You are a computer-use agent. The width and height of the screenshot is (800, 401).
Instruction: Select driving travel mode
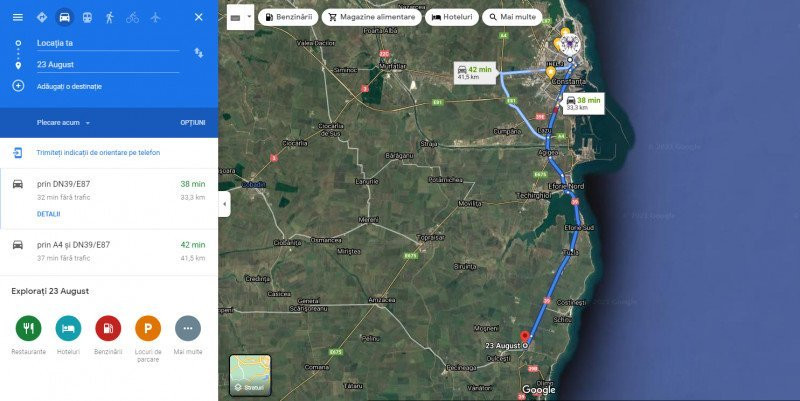tap(64, 17)
